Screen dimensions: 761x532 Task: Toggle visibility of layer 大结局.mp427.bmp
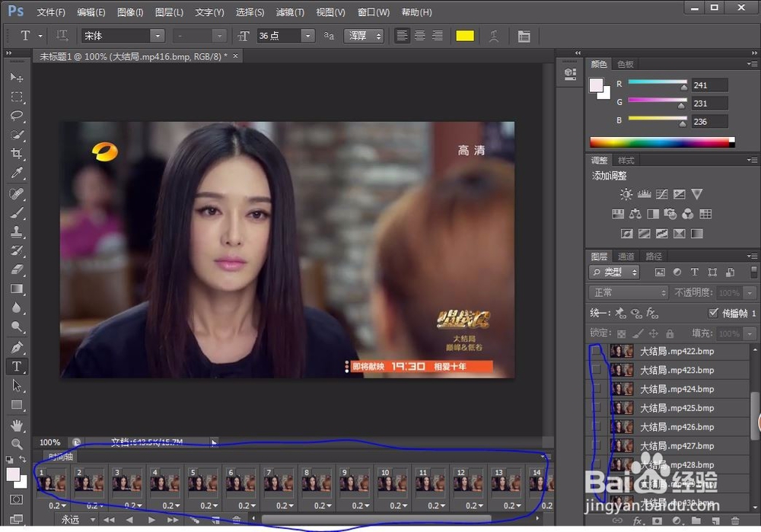(x=597, y=445)
